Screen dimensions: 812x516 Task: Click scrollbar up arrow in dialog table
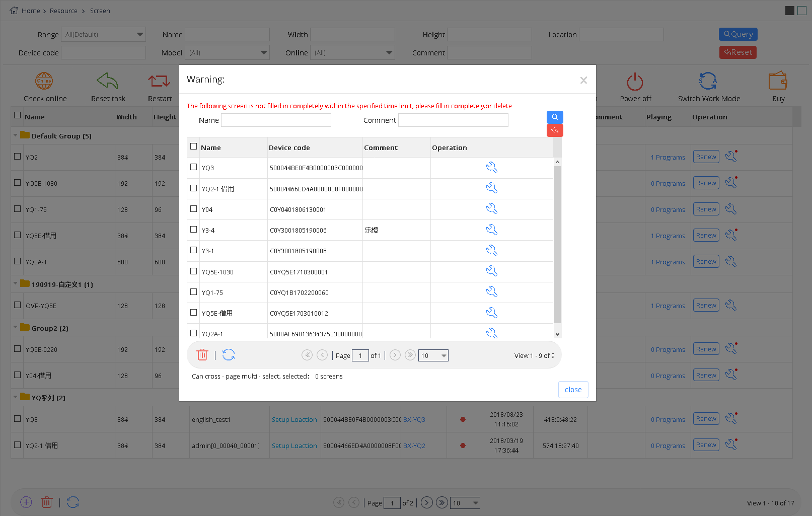pyautogui.click(x=557, y=162)
